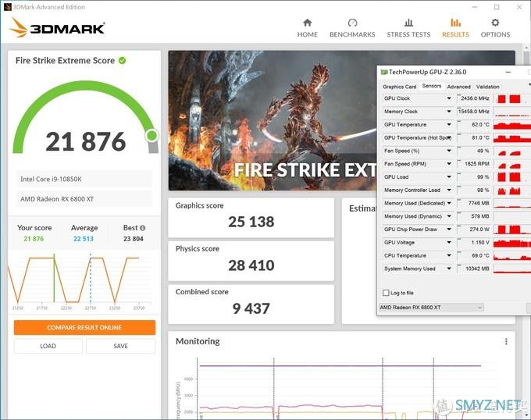The height and width of the screenshot is (420, 531).
Task: Click the GPU-Z window title icon
Action: coord(383,72)
